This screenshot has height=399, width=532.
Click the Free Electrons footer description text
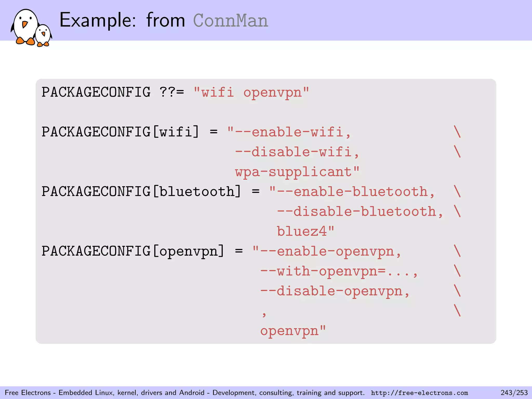[x=184, y=393]
